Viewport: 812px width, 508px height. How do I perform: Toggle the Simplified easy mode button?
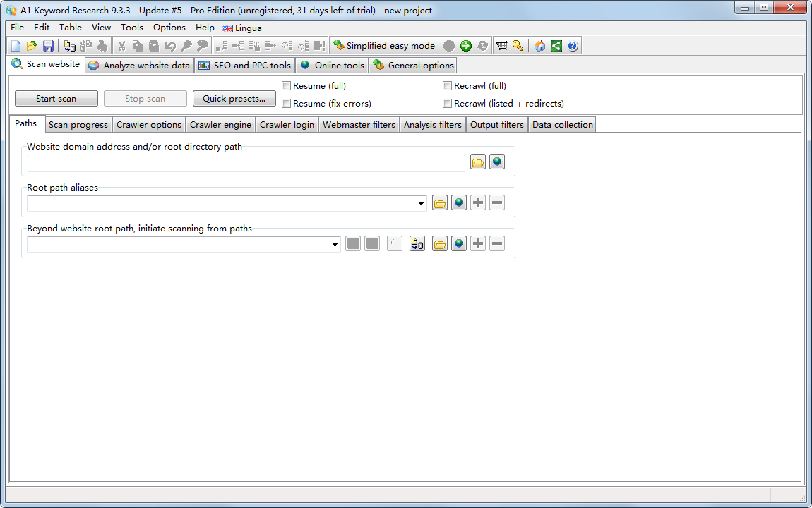click(x=384, y=46)
